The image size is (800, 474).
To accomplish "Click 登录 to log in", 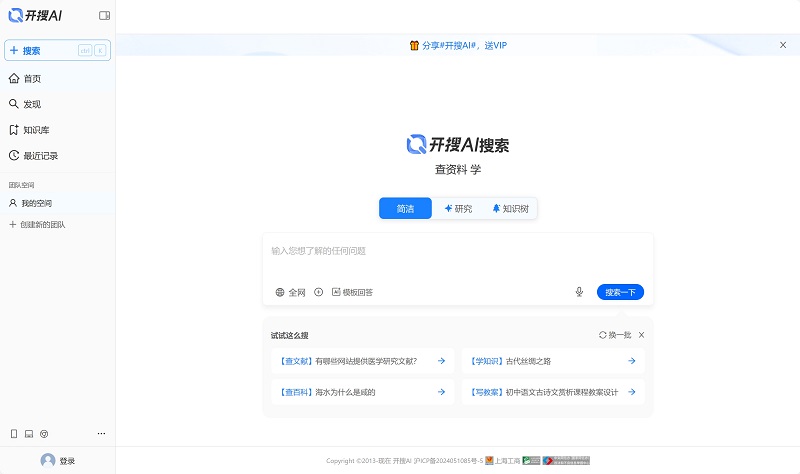I will (67, 461).
